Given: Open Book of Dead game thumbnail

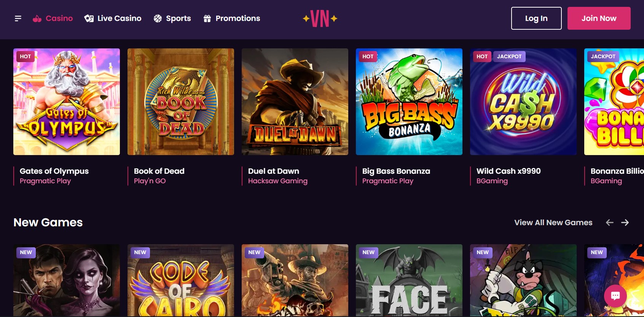Looking at the screenshot, I should (x=181, y=102).
